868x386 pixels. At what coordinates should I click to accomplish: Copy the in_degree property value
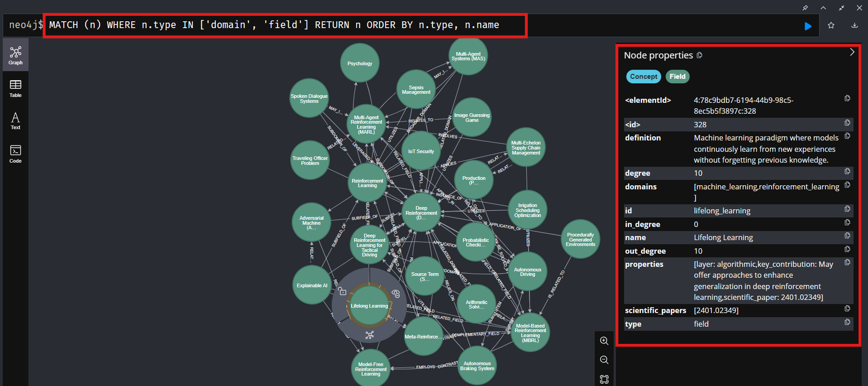click(x=847, y=222)
